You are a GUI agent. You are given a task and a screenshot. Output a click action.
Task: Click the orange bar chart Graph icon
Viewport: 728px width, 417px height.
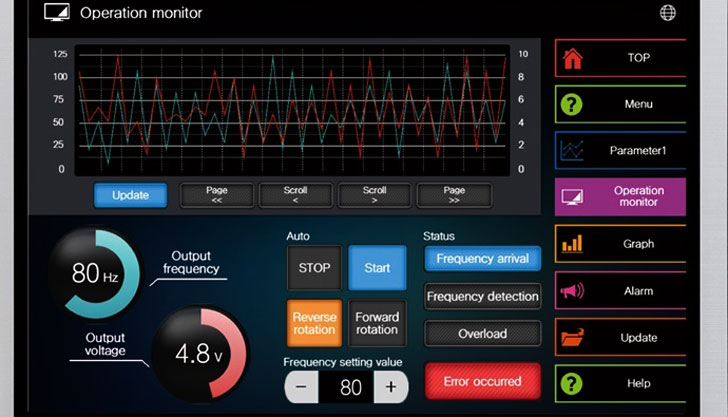[x=573, y=244]
